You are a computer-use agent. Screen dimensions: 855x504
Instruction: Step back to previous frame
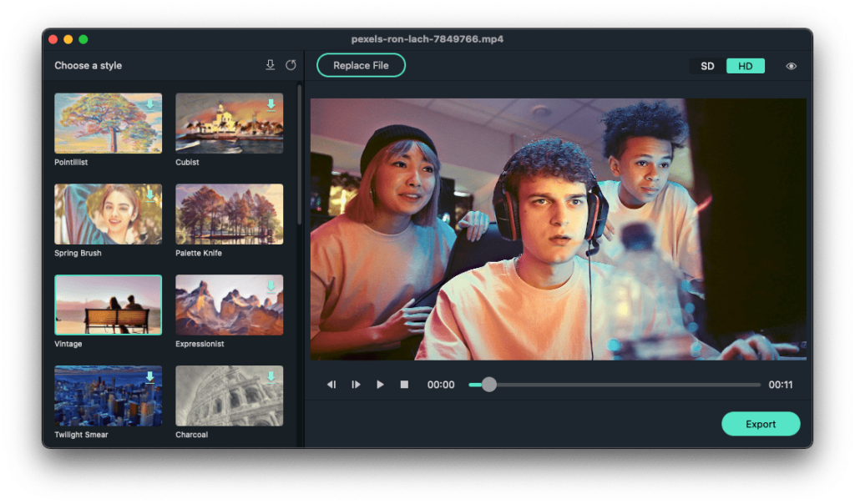[331, 385]
